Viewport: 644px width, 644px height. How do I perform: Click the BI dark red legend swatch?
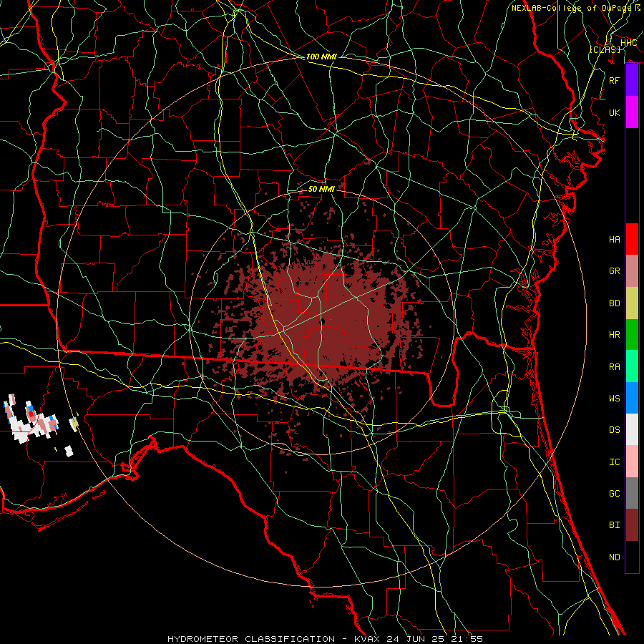pos(632,525)
